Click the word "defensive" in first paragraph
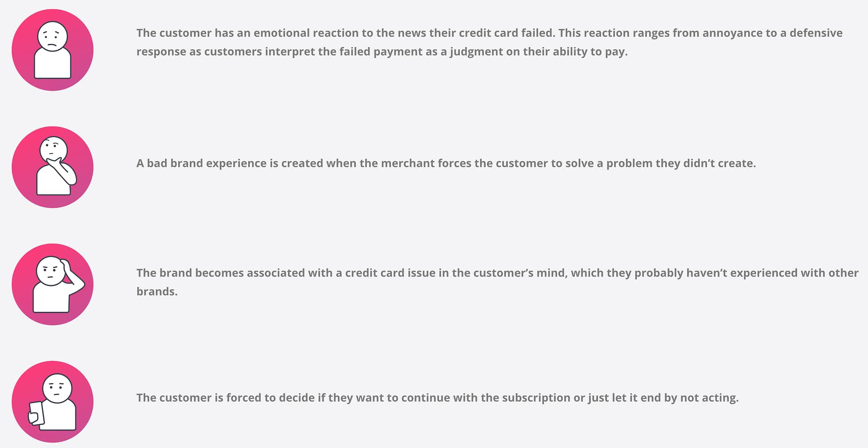 (x=816, y=33)
